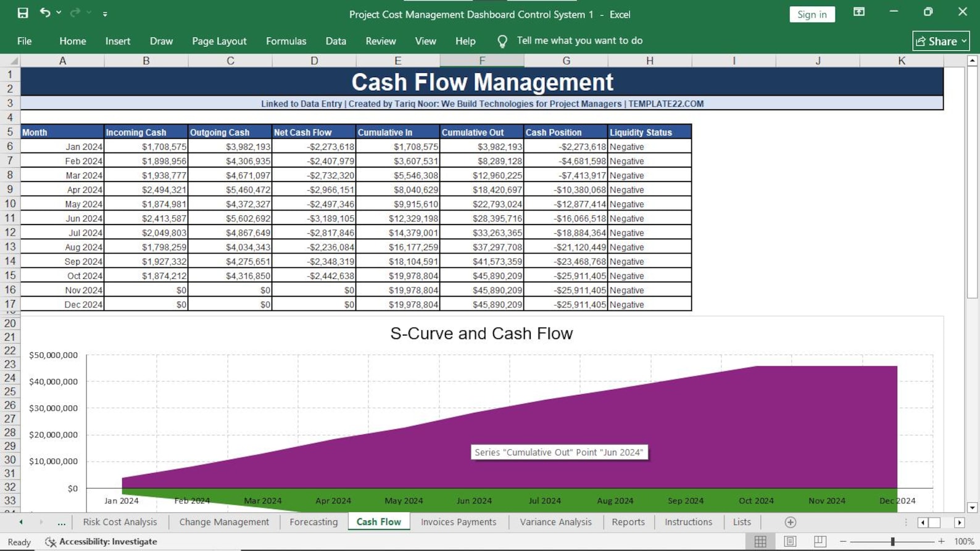Switch to Lists sheet tab
The height and width of the screenshot is (551, 980).
click(742, 522)
